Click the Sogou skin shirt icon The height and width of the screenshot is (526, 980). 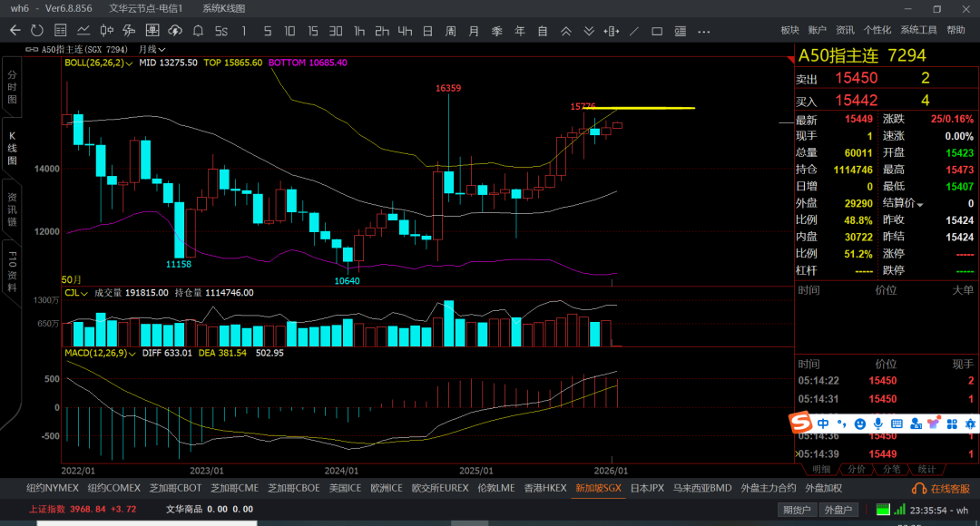(x=934, y=424)
